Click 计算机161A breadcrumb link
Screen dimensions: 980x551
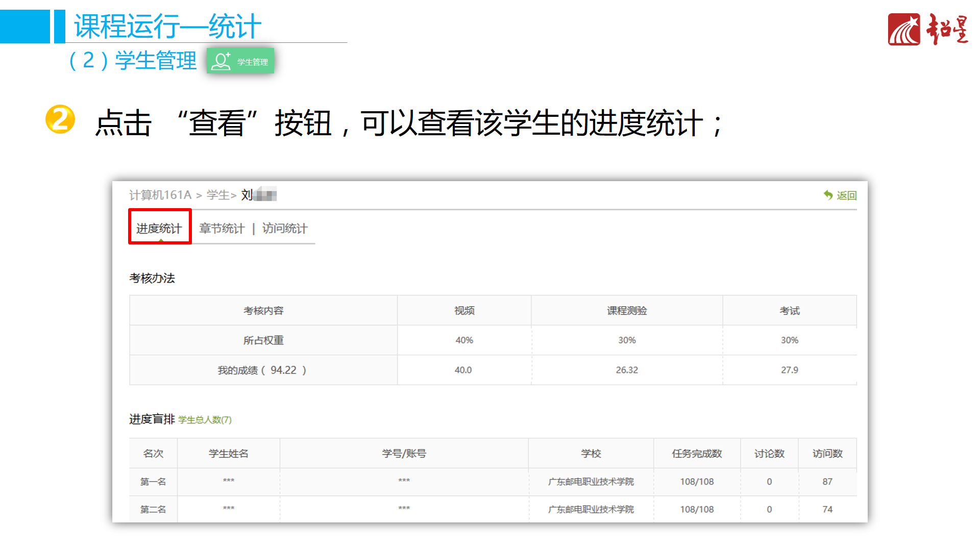pos(160,195)
